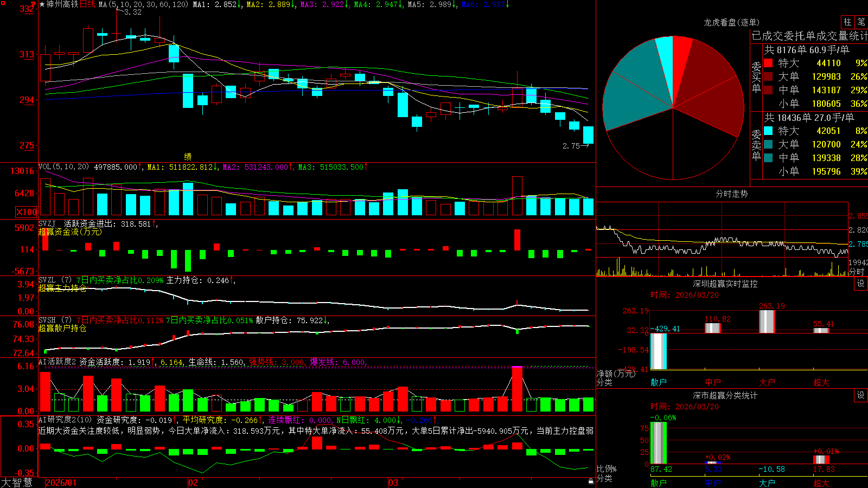
Task: Click the 2.75 low price label on chart
Action: pos(571,146)
